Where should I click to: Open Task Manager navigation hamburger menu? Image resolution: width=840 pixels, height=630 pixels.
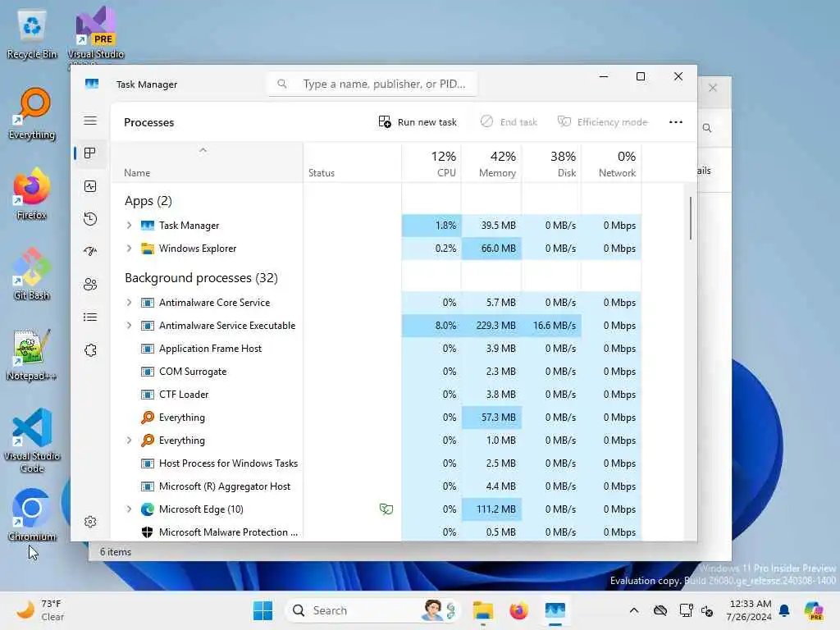pos(90,121)
